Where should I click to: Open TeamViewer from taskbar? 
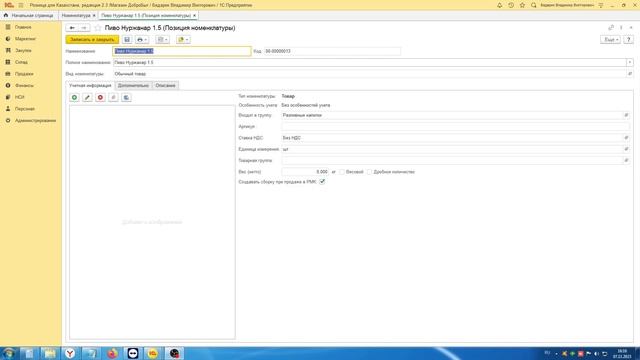133,353
